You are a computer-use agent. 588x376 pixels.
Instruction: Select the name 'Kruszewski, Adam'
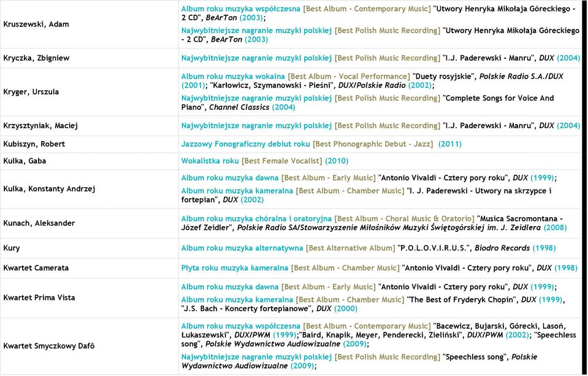[36, 25]
